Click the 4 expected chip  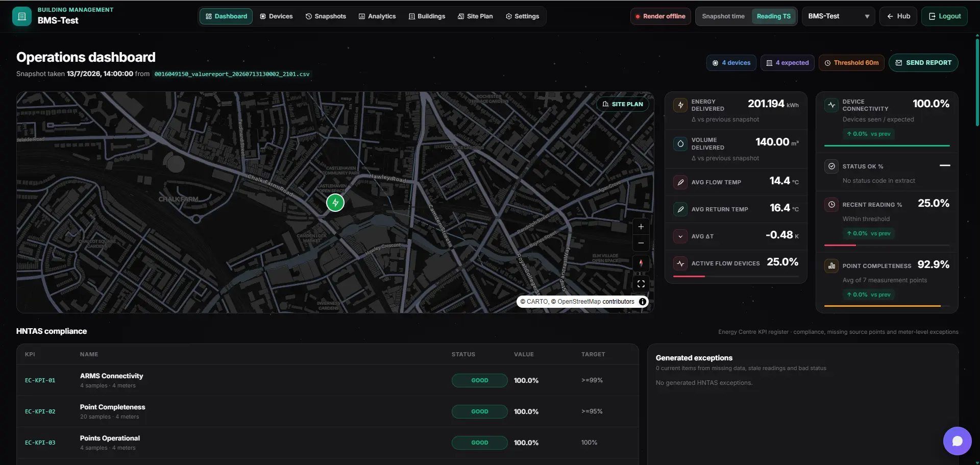pos(787,63)
